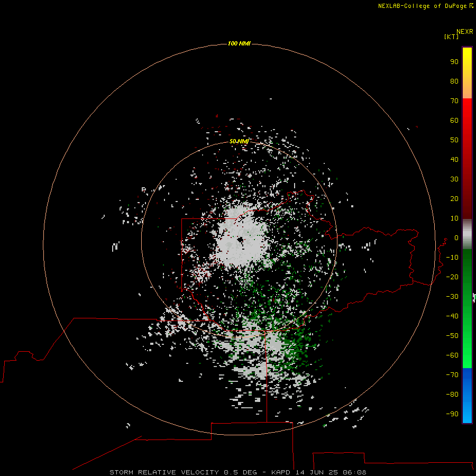The image size is (476, 476).
Task: Click the 0 value on the velocity scale
Action: pyautogui.click(x=456, y=238)
